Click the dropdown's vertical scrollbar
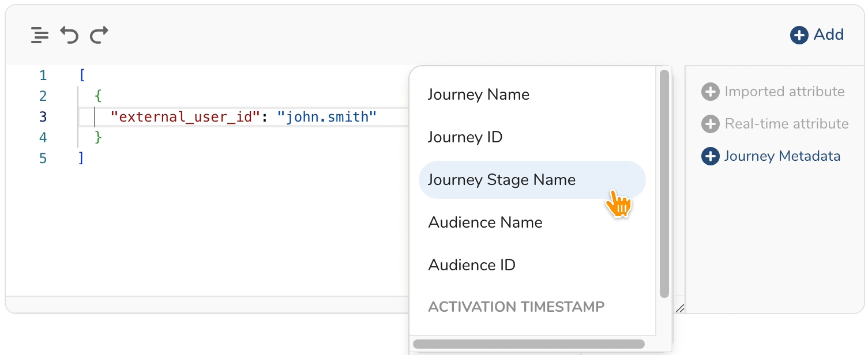The width and height of the screenshot is (868, 355). 664,183
